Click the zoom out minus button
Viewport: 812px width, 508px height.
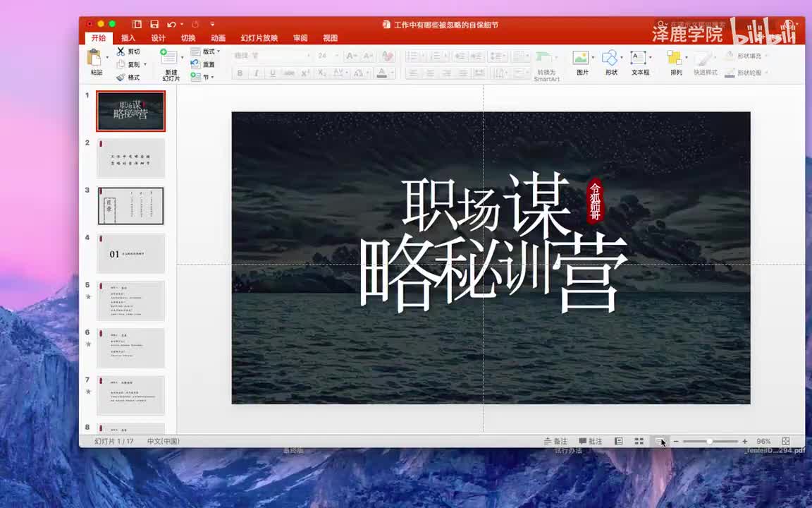pyautogui.click(x=676, y=441)
